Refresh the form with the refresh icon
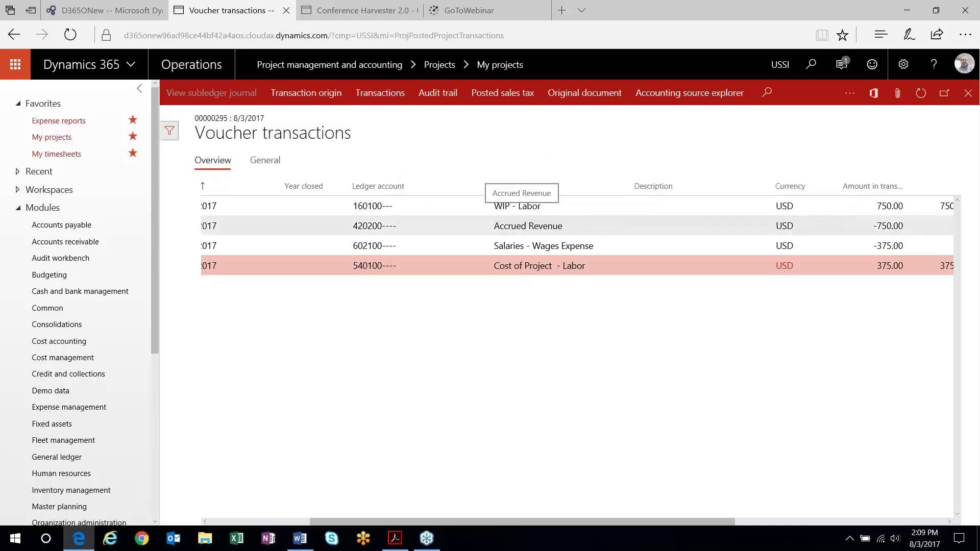980x551 pixels. tap(921, 93)
